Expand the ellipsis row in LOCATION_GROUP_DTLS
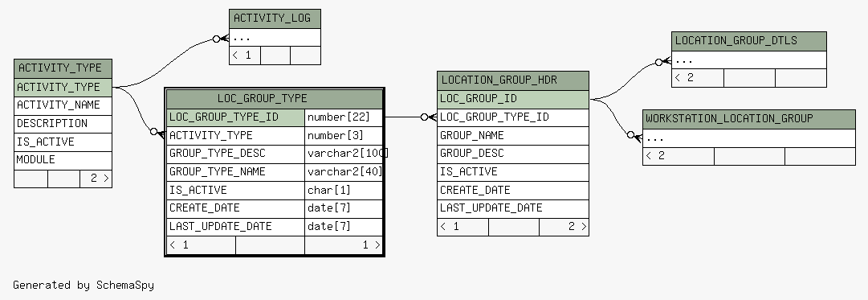This screenshot has height=300, width=868. [749, 60]
